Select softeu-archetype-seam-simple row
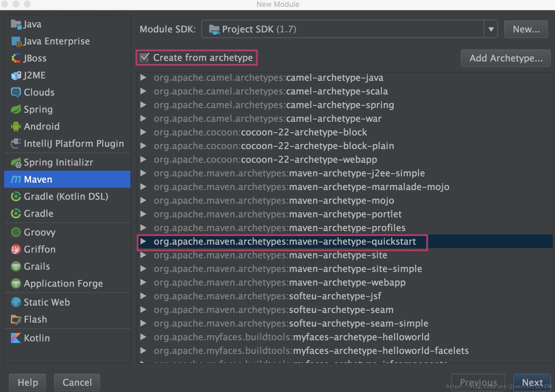Screen dimensions: 555x392 pyautogui.click(x=345, y=323)
